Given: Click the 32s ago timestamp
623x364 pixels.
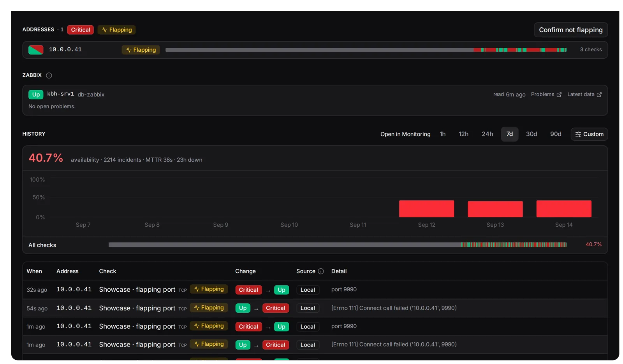Looking at the screenshot, I should (37, 290).
